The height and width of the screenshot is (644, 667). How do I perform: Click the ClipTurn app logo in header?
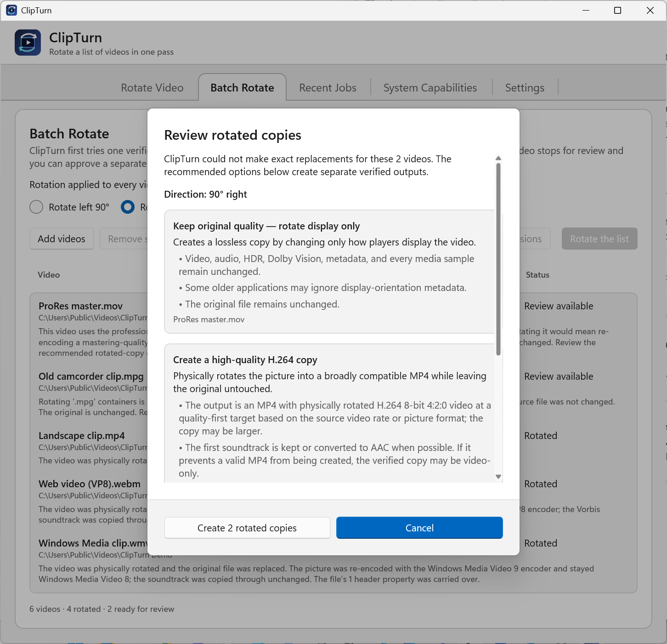[28, 43]
